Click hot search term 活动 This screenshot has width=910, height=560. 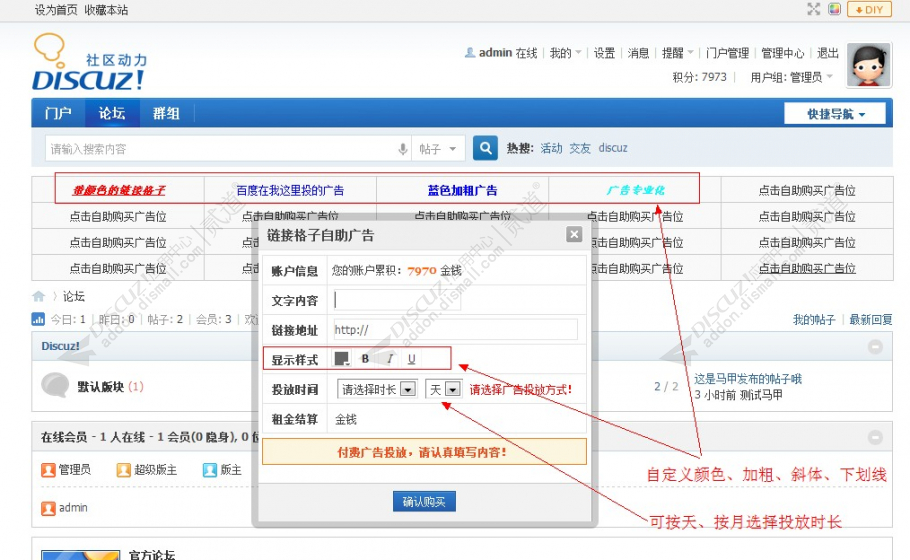(x=551, y=148)
